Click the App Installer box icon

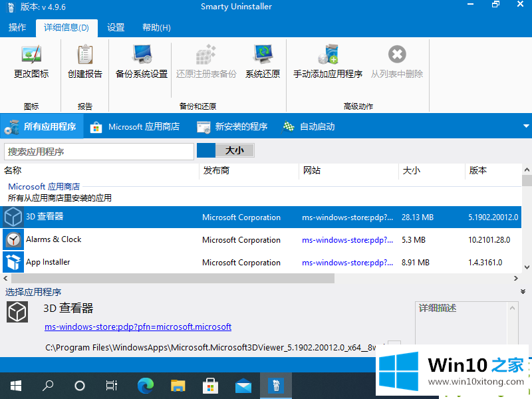pyautogui.click(x=13, y=262)
